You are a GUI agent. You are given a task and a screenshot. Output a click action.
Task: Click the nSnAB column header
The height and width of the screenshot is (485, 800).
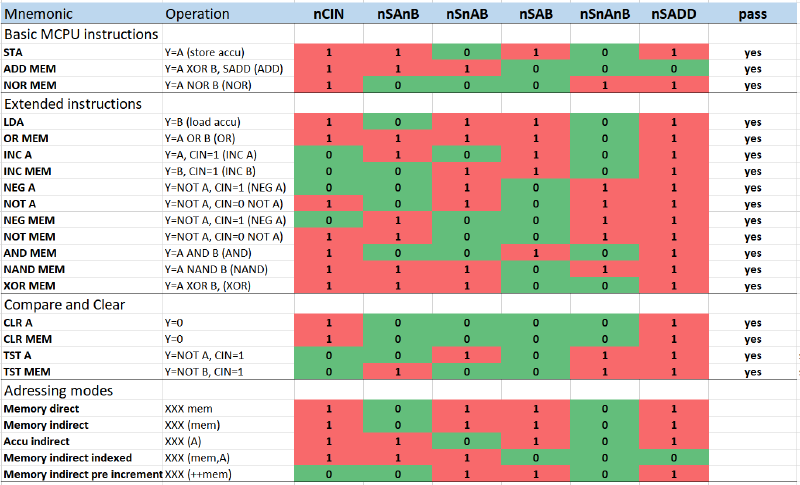[x=465, y=15]
